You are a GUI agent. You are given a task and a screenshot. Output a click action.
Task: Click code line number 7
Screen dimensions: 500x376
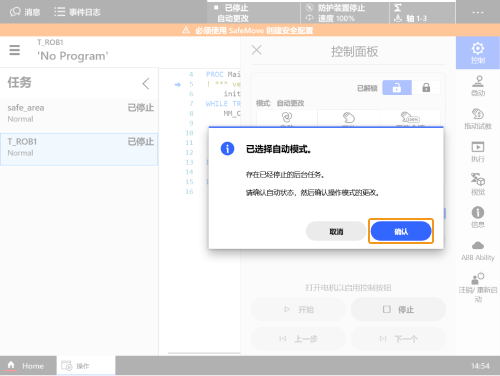[x=191, y=104]
